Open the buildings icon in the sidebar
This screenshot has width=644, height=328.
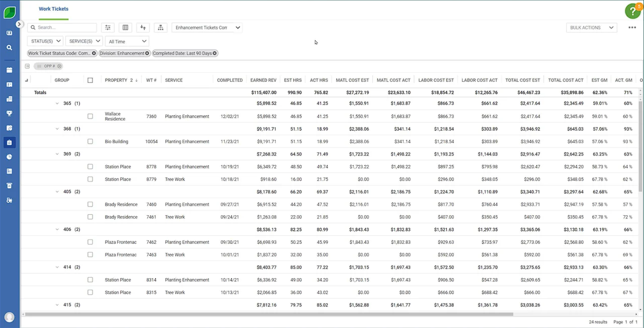[x=9, y=99]
